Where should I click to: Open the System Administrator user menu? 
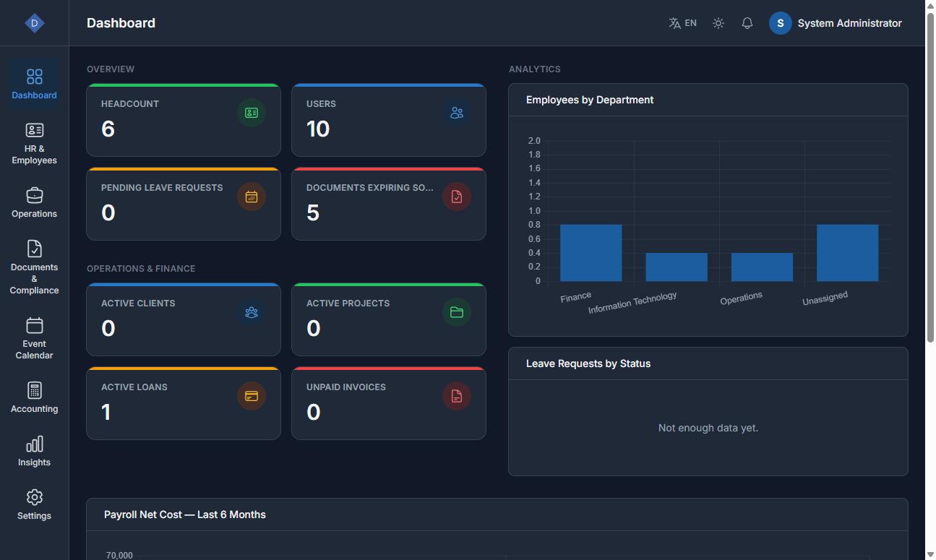(836, 23)
